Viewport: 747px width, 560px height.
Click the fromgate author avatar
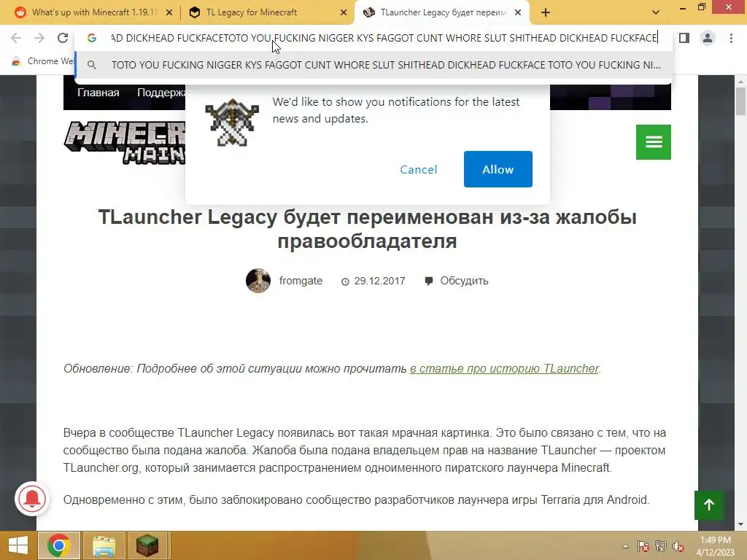258,281
